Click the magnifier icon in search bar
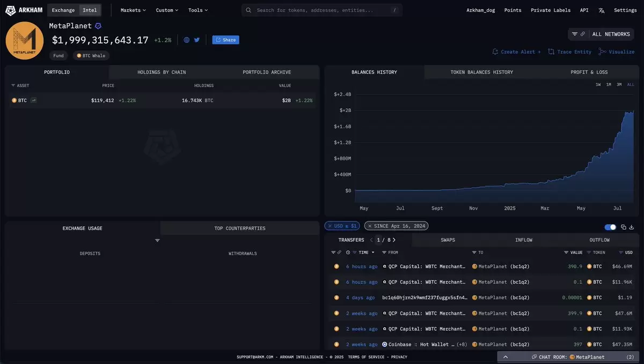Viewport: 644px width, 364px height. 248,10
